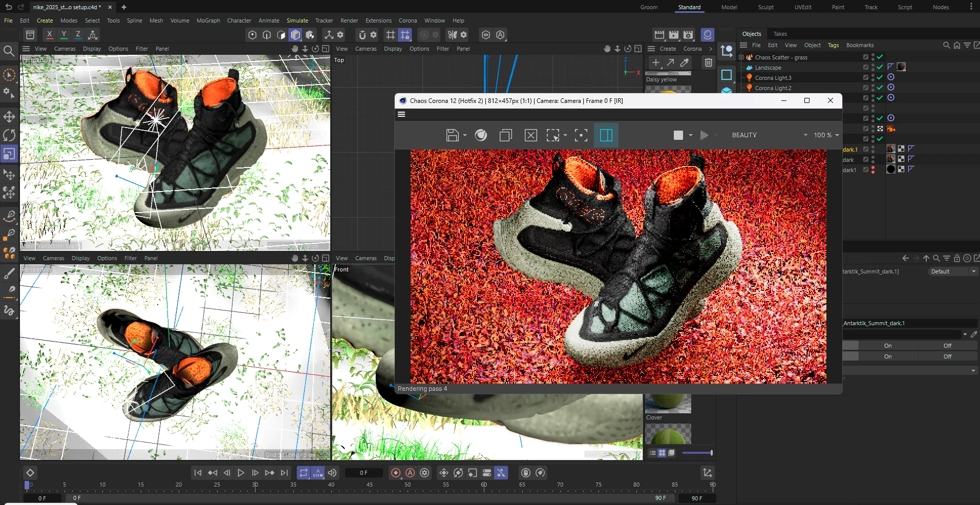The width and height of the screenshot is (980, 505).
Task: Click the Snap magnet icon
Action: [x=363, y=35]
